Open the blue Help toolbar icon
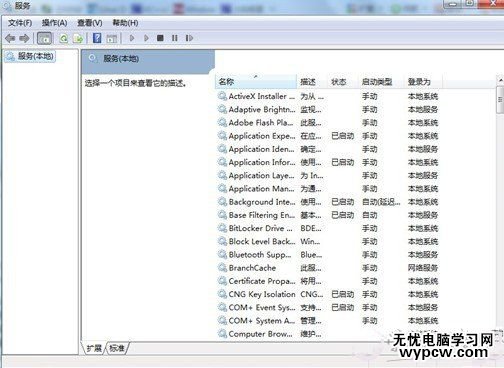Image resolution: width=504 pixels, height=368 pixels. pos(97,38)
